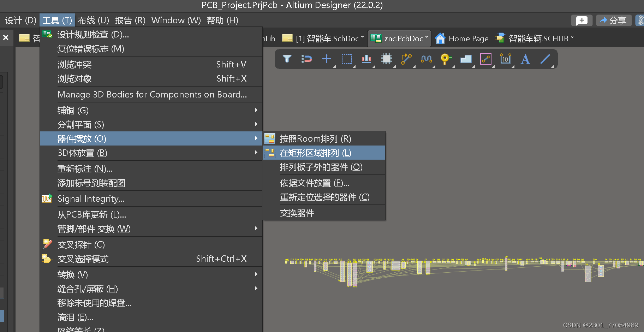Screen dimensions: 644x332
Task: Click the align objects bar-chart icon
Action: [366, 59]
